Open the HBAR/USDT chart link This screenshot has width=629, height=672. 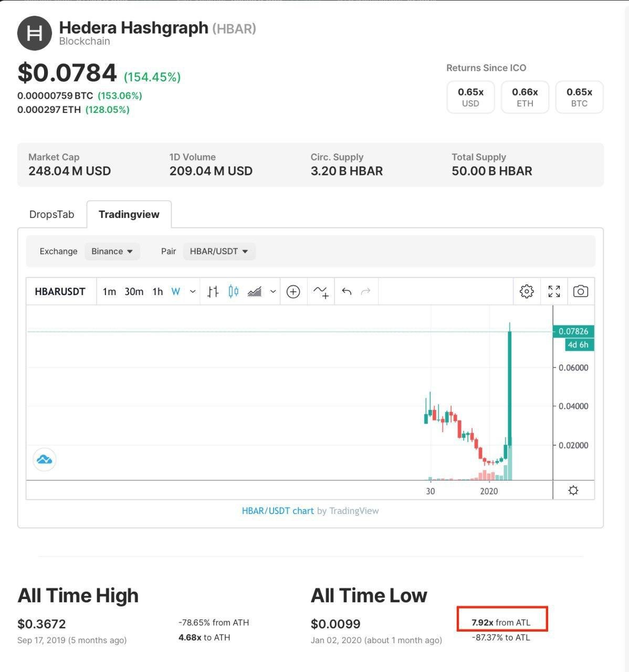tap(278, 511)
